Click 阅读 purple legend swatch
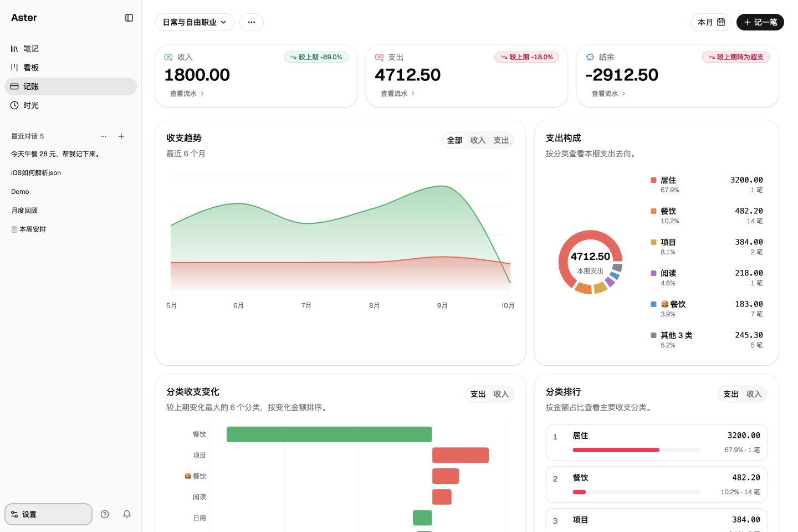This screenshot has width=798, height=532. (653, 273)
